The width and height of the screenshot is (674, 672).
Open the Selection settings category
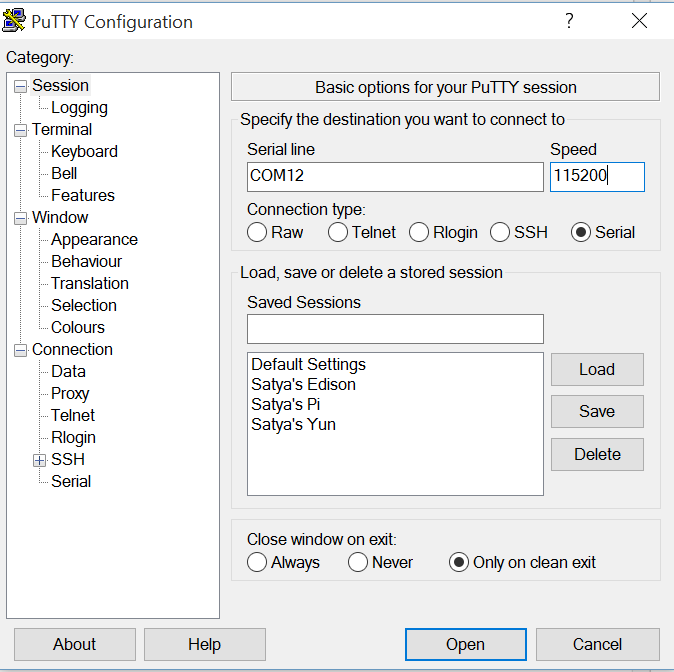tap(84, 305)
